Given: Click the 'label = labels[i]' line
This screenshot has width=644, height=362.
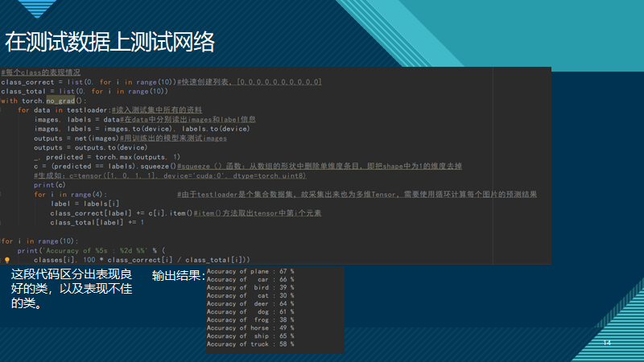Looking at the screenshot, I should point(85,204).
